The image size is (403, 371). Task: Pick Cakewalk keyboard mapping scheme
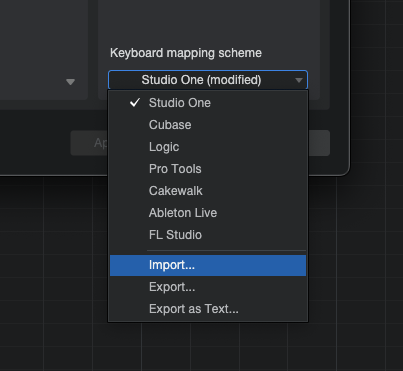pyautogui.click(x=208, y=191)
